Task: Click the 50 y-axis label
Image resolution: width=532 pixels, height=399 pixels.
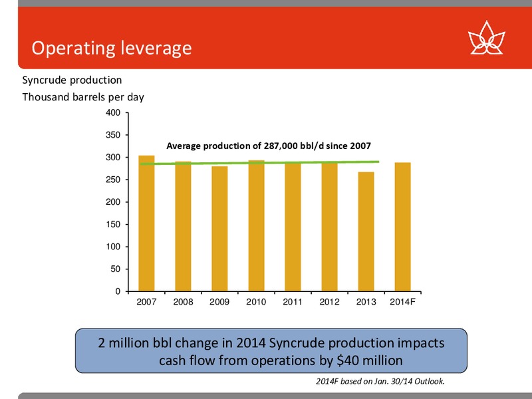Action: [115, 269]
